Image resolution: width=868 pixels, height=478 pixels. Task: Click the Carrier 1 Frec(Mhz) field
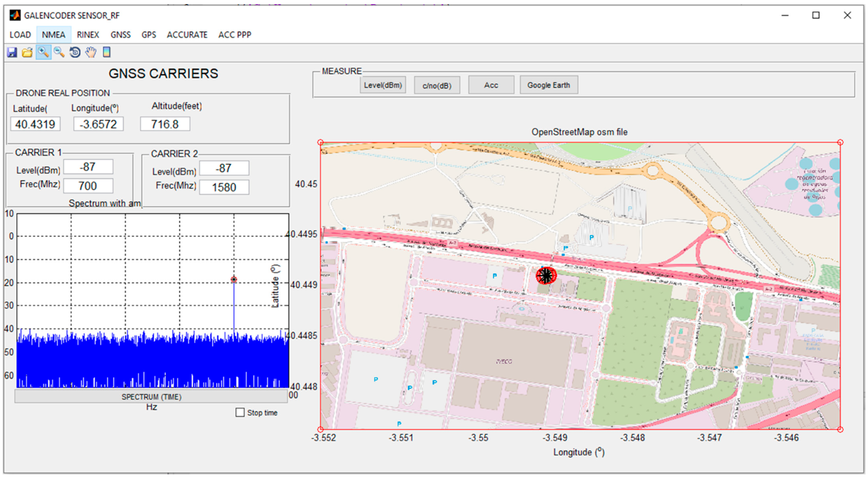pos(88,186)
